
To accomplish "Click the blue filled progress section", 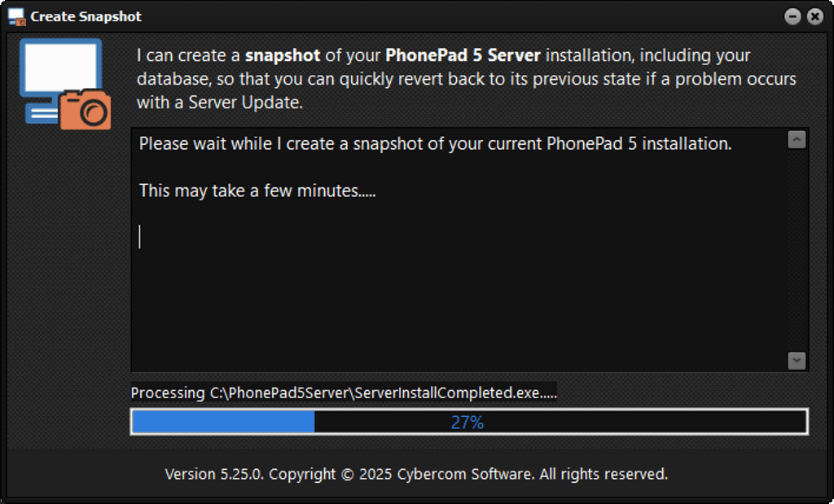I will click(x=223, y=422).
